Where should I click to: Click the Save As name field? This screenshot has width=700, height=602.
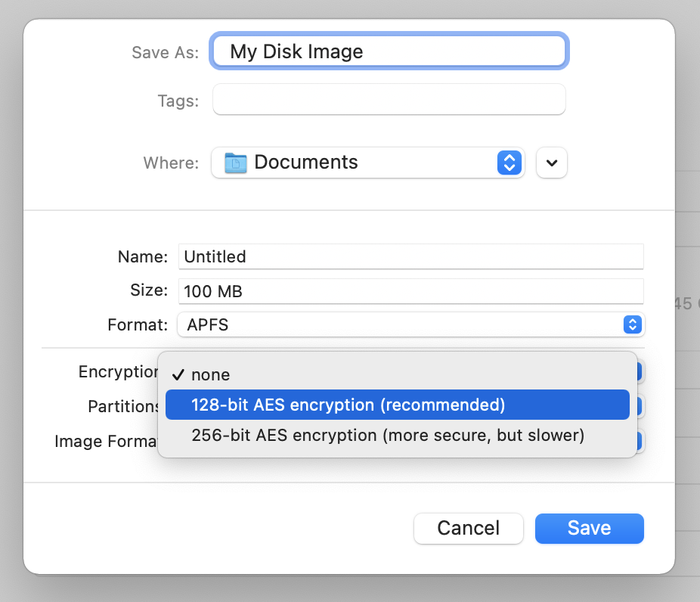click(389, 51)
